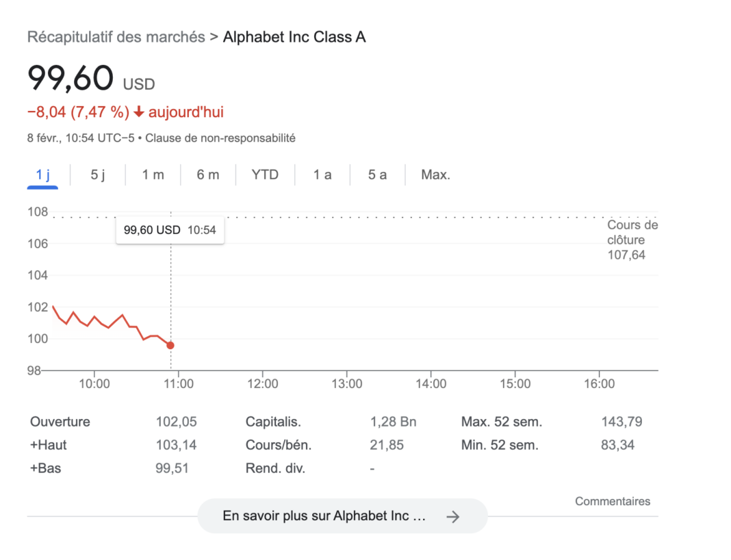The width and height of the screenshot is (731, 560).
Task: Click the 12:00 mark on the time axis
Action: tap(262, 384)
